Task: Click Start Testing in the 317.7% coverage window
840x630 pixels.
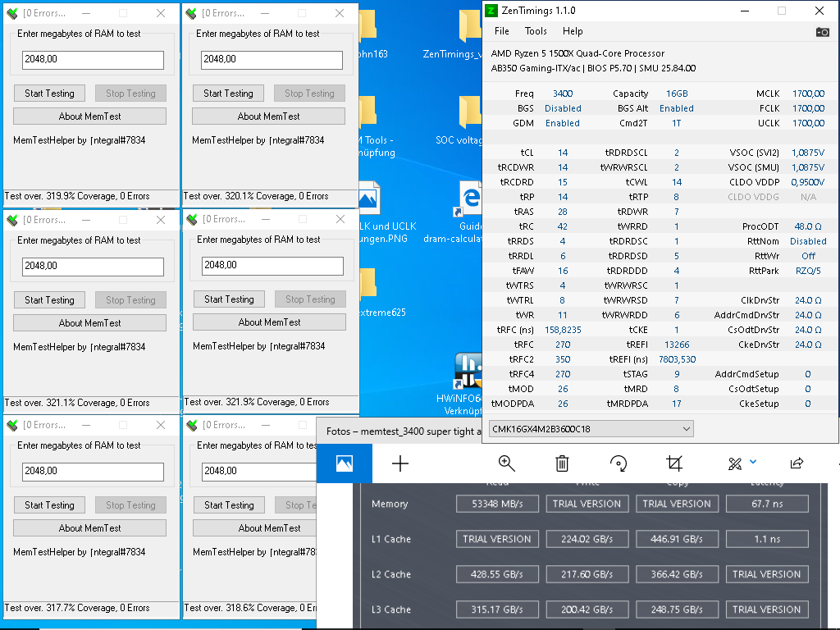Action: coord(49,505)
